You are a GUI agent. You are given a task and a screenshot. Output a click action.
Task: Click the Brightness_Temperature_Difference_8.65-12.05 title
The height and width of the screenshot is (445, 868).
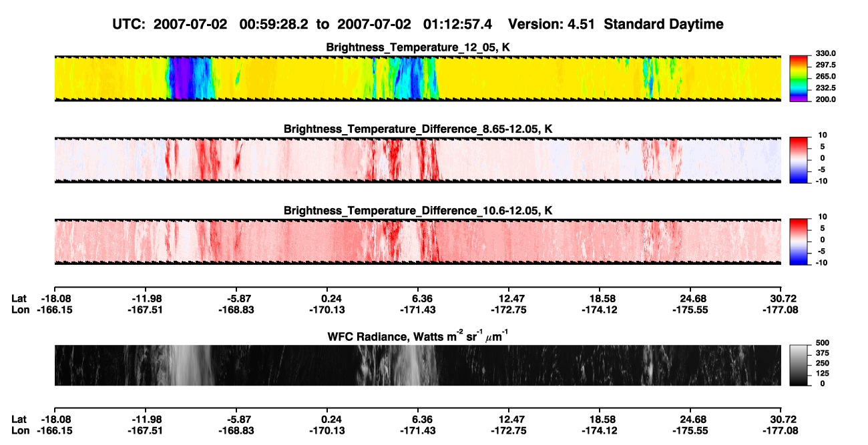click(x=418, y=129)
